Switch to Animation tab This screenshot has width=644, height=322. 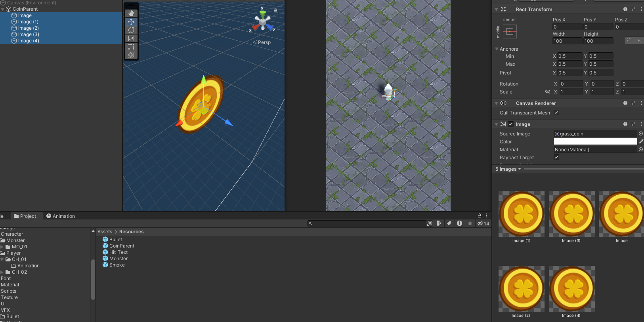coord(61,216)
